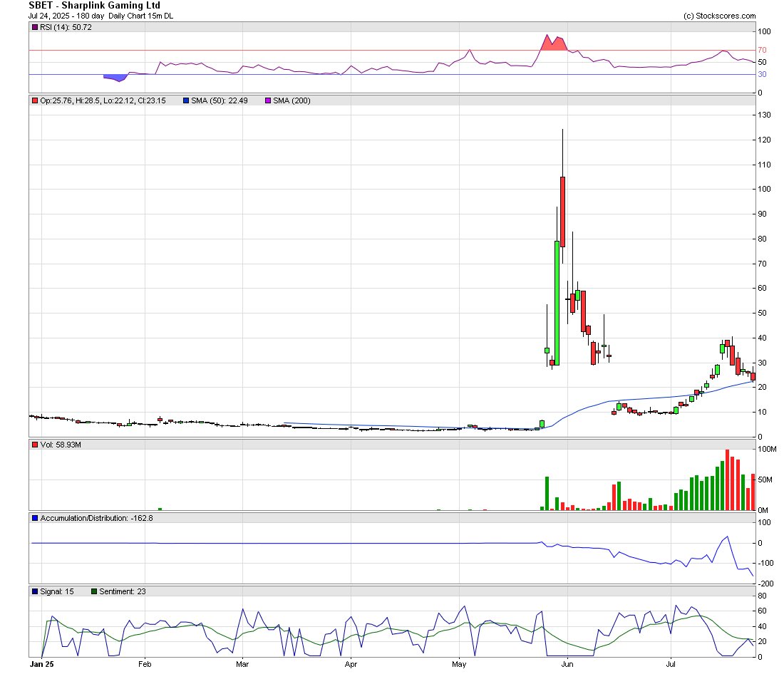The image size is (784, 679).
Task: Click the red '70' RSI overbought level label
Action: pos(762,50)
